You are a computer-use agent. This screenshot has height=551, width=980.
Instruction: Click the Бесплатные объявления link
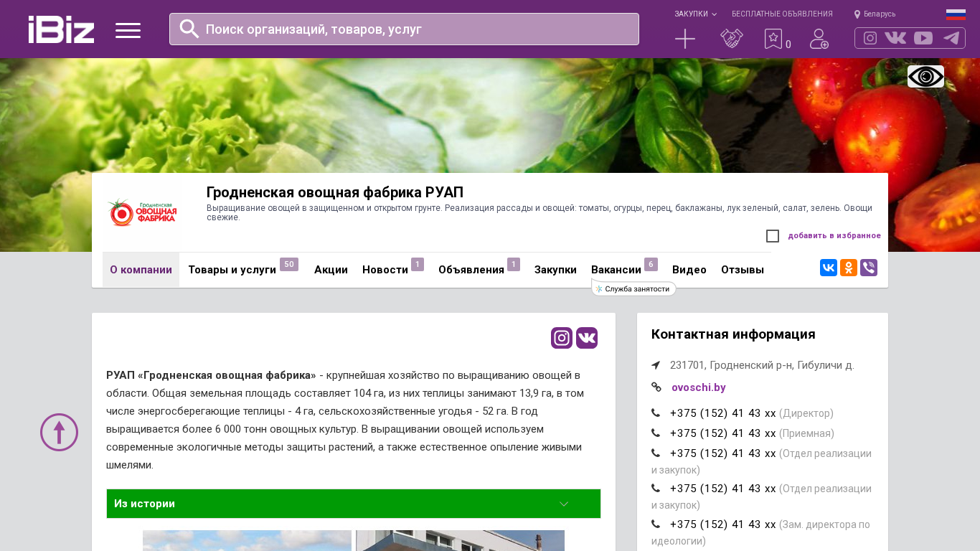click(782, 14)
